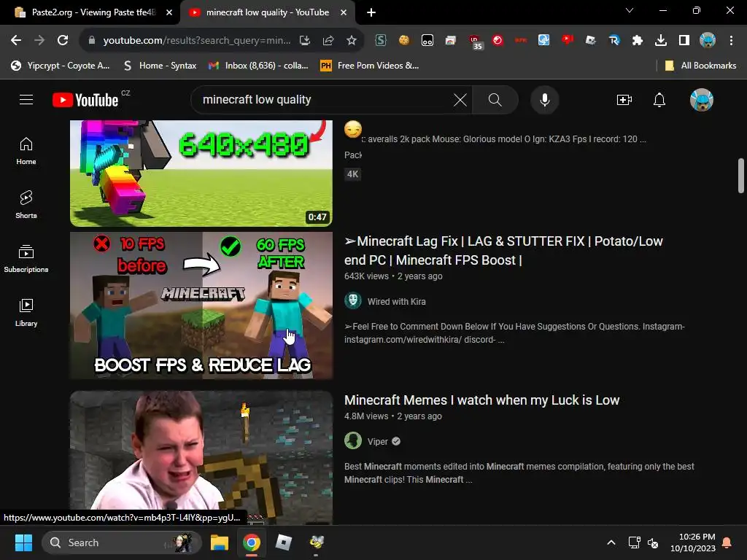Click the magnifier search button
Image resolution: width=747 pixels, height=560 pixels.
click(495, 99)
